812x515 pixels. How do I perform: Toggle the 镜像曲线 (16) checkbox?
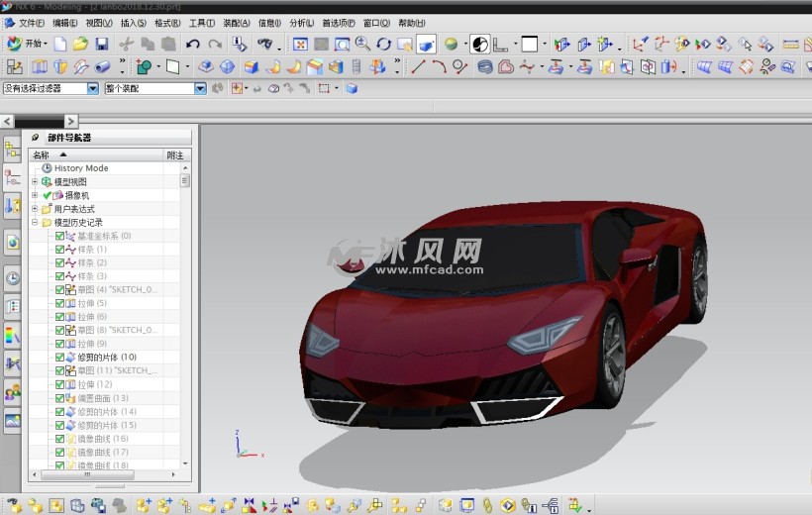point(59,439)
